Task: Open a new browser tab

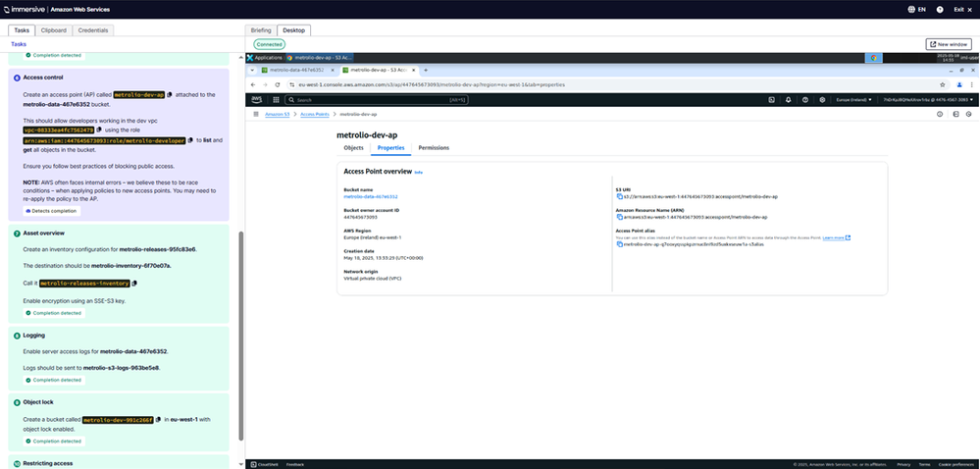Action: coord(426,70)
